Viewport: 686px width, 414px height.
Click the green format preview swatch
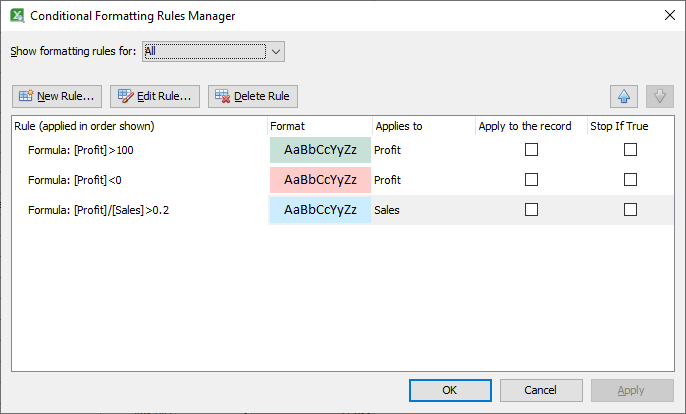coord(320,150)
